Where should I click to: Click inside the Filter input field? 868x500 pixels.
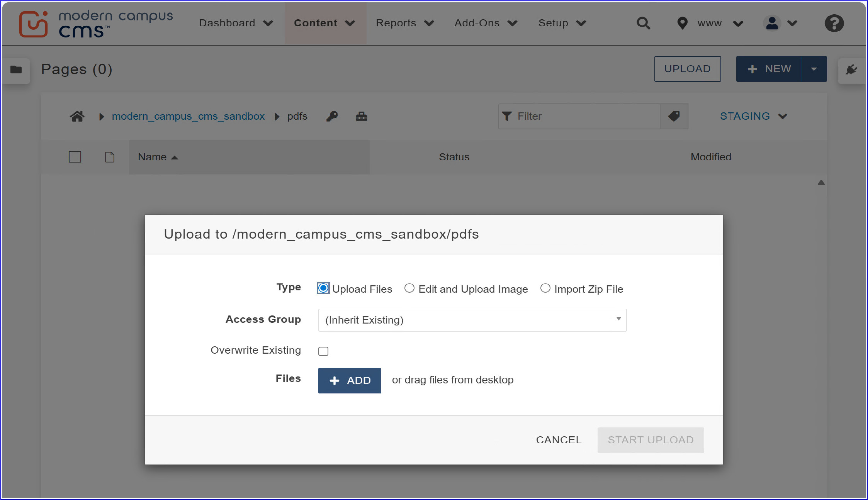tap(579, 116)
